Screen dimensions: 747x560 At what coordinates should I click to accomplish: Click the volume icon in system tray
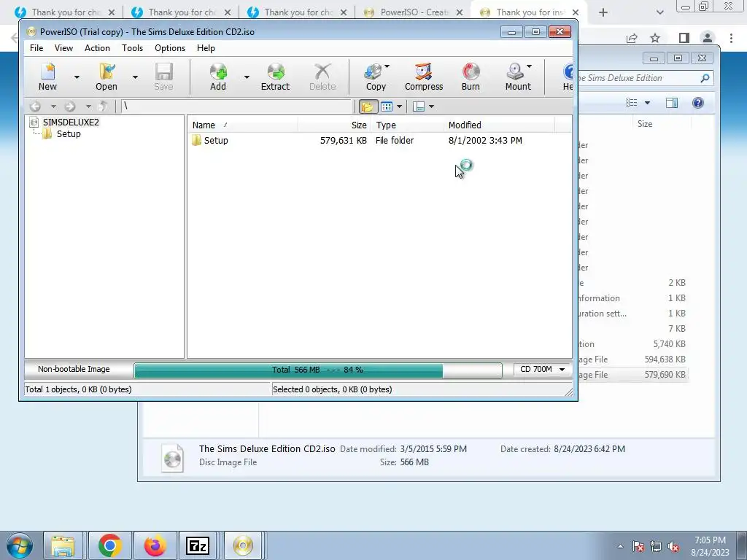click(673, 547)
